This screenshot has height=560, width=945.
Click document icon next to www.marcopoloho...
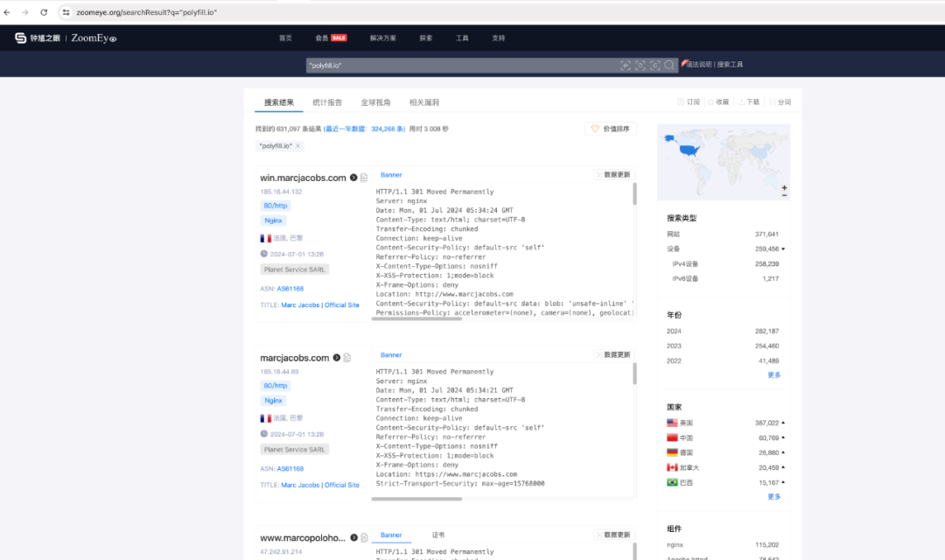coord(364,537)
